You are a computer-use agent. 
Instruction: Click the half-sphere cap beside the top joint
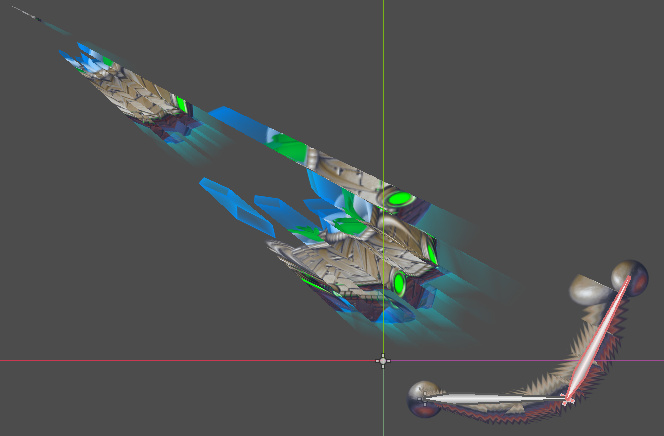pyautogui.click(x=587, y=290)
